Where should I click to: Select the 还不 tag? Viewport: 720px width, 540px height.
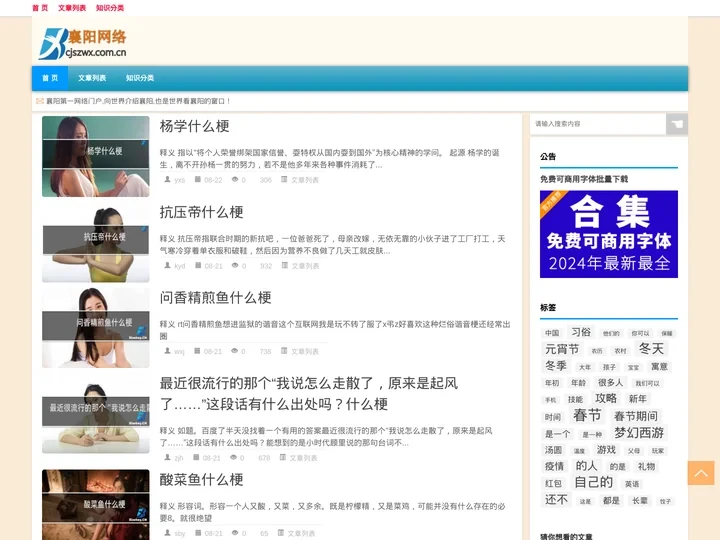[x=556, y=499]
